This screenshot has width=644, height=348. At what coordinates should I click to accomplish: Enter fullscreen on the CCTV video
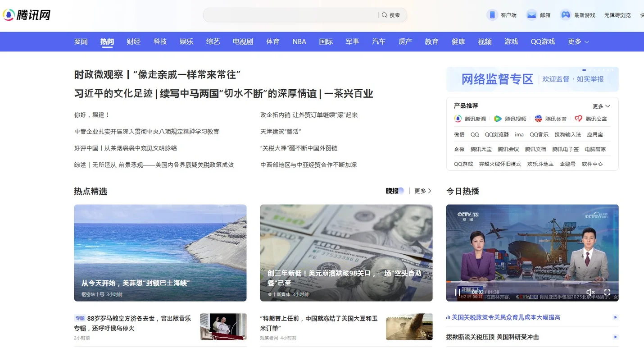coord(607,292)
